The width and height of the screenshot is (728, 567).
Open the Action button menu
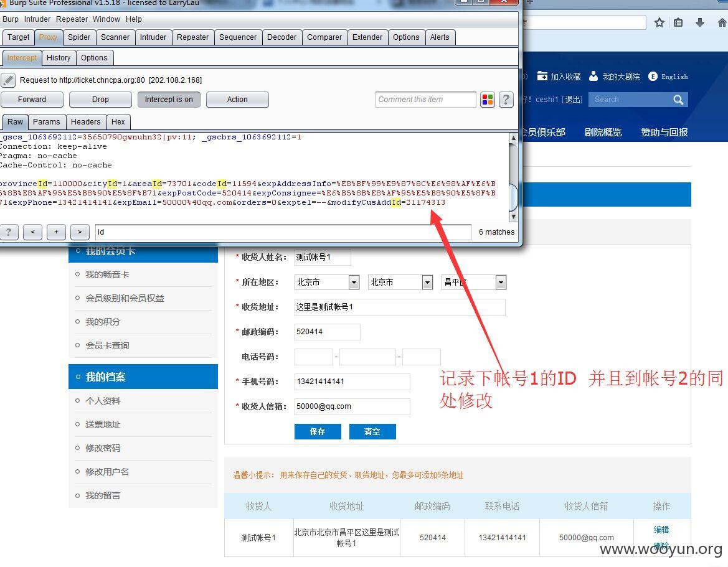click(237, 100)
